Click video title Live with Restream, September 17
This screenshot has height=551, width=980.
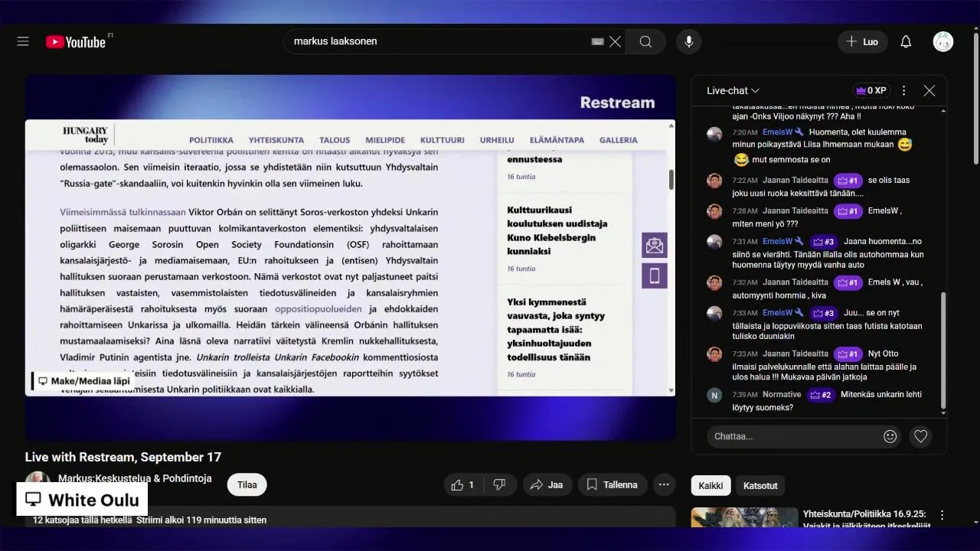pyautogui.click(x=123, y=457)
